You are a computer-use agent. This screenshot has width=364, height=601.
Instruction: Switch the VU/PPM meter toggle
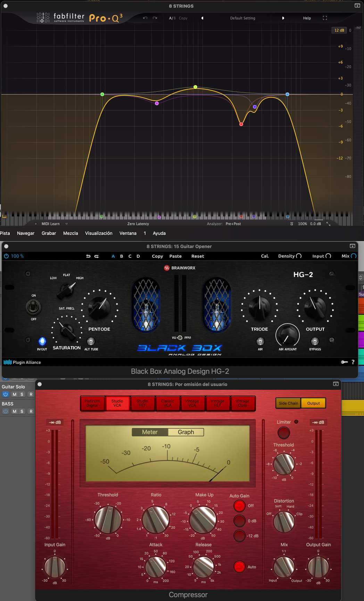[180, 338]
